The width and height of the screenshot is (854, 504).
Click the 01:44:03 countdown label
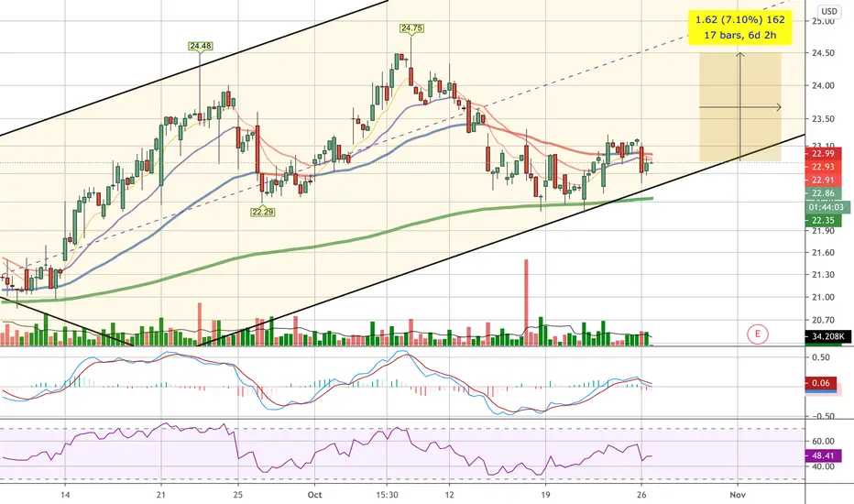coord(826,207)
